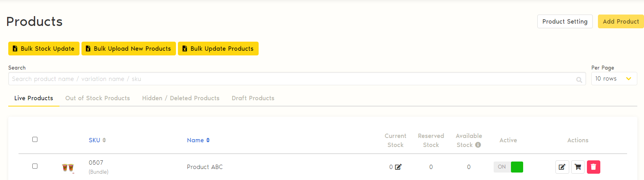The image size is (644, 180).
Task: Click the shopping cart action icon
Action: point(578,167)
